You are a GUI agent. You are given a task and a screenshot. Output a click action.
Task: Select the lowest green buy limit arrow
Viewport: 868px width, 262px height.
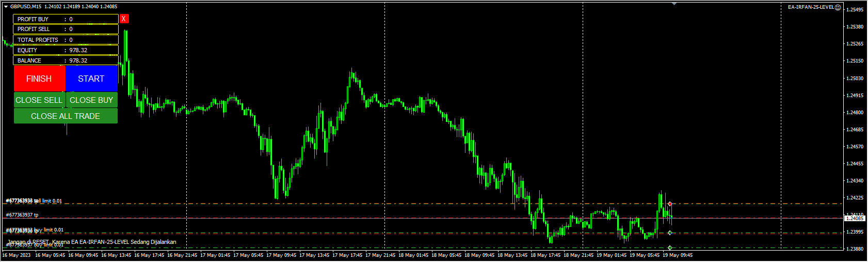[670, 248]
